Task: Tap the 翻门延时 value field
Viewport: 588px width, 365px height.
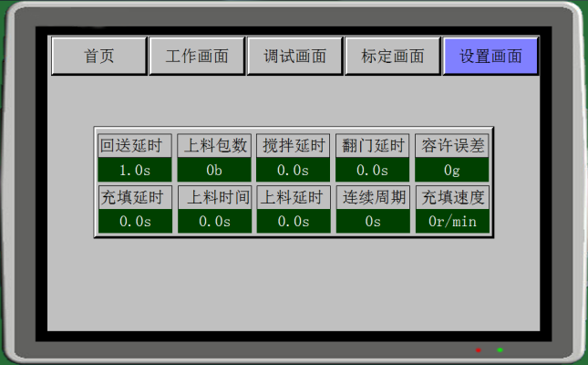Action: click(372, 170)
